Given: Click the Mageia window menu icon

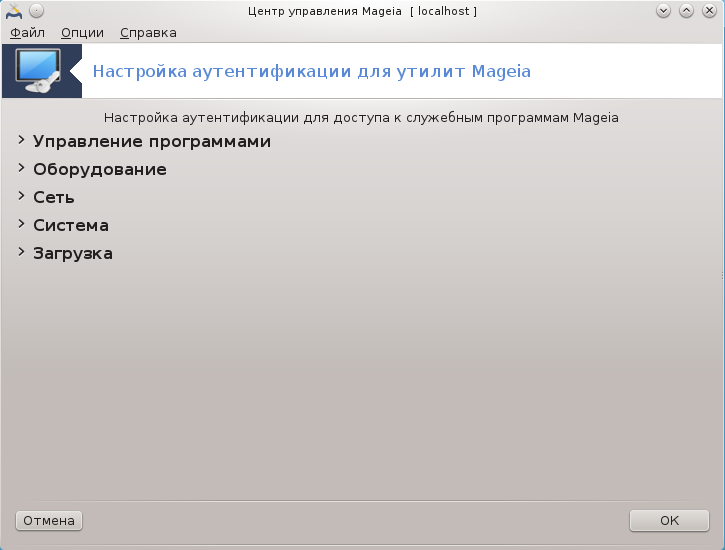Looking at the screenshot, I should coord(14,11).
